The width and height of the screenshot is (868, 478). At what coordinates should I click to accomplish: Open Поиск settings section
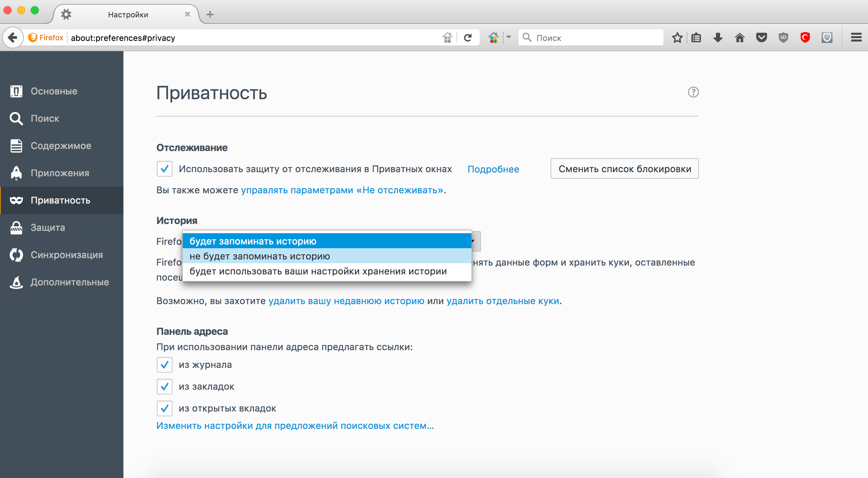[x=62, y=119]
